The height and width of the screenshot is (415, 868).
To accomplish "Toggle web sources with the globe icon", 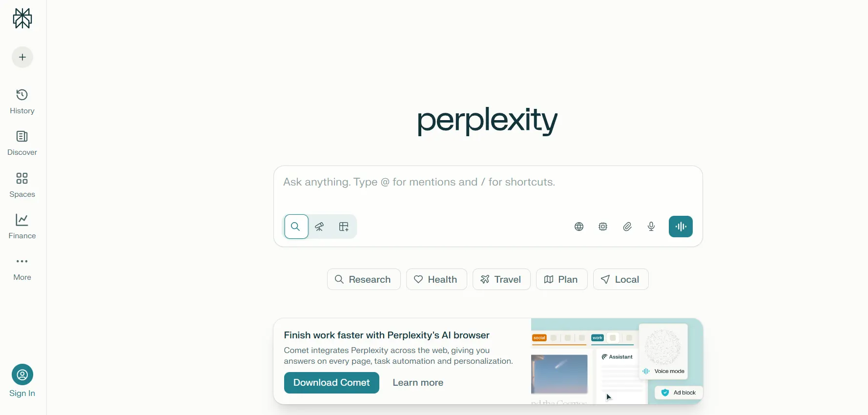I will tap(579, 227).
